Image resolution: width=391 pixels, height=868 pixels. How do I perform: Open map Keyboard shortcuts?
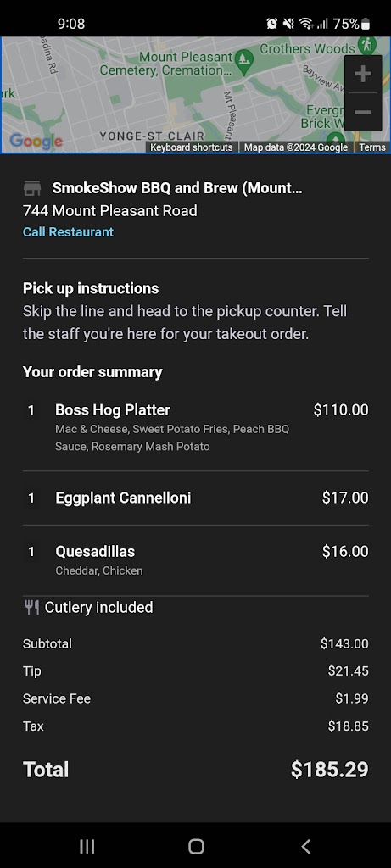click(x=192, y=147)
